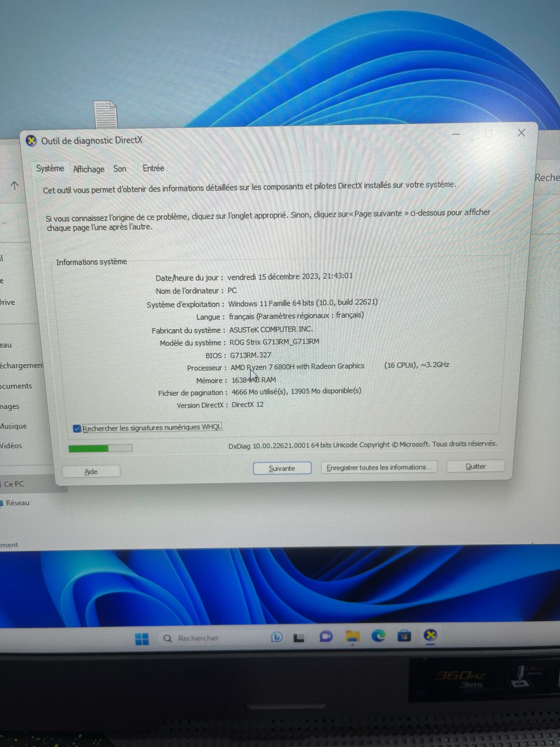Click the DirectX 12 version text
The width and height of the screenshot is (560, 747).
tap(247, 404)
